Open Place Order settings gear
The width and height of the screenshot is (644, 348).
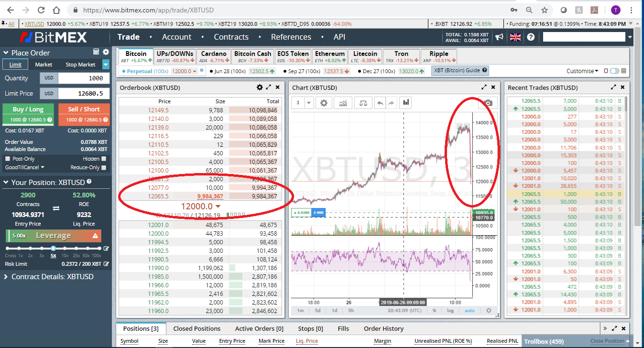click(106, 52)
